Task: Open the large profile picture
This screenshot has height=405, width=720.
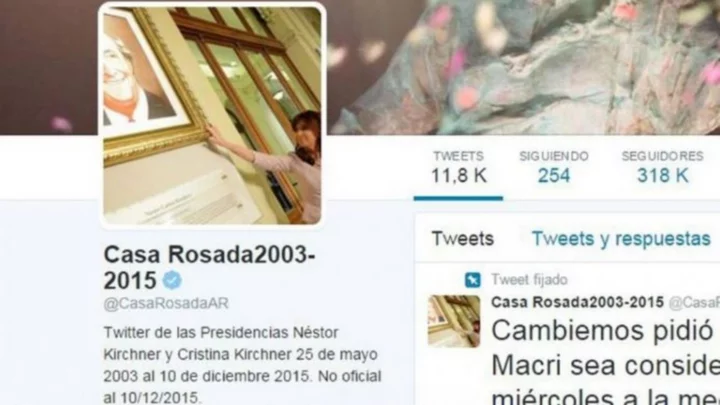Action: click(x=212, y=115)
